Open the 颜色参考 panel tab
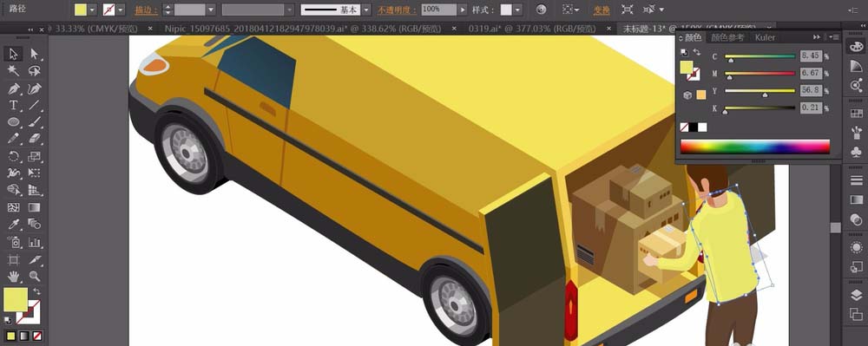The width and height of the screenshot is (868, 346). (x=727, y=37)
